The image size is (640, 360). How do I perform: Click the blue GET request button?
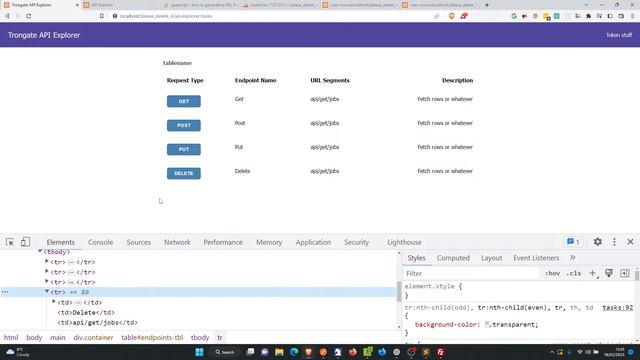pyautogui.click(x=184, y=101)
